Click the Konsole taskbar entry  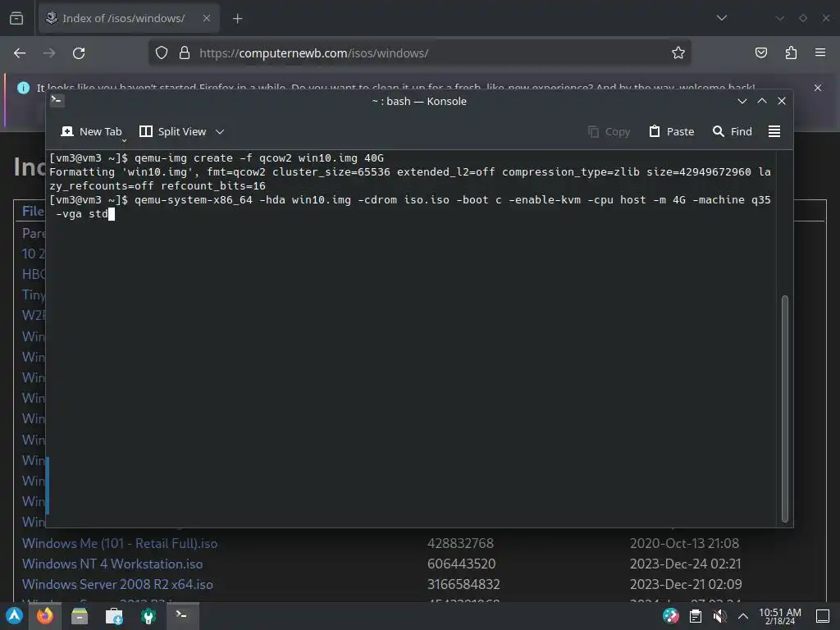[x=182, y=615]
